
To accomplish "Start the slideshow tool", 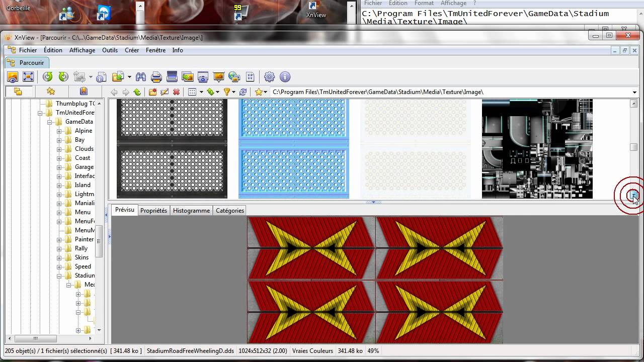I will tap(218, 77).
